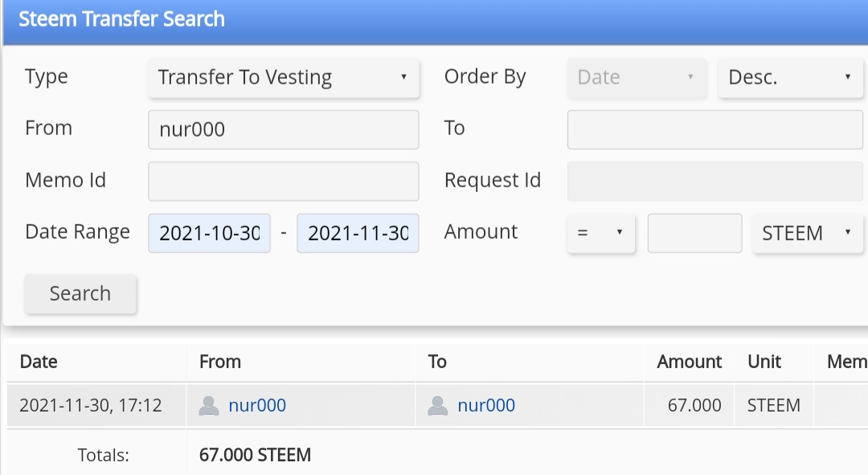The width and height of the screenshot is (868, 475).
Task: Click the Amount column header
Action: tap(689, 362)
